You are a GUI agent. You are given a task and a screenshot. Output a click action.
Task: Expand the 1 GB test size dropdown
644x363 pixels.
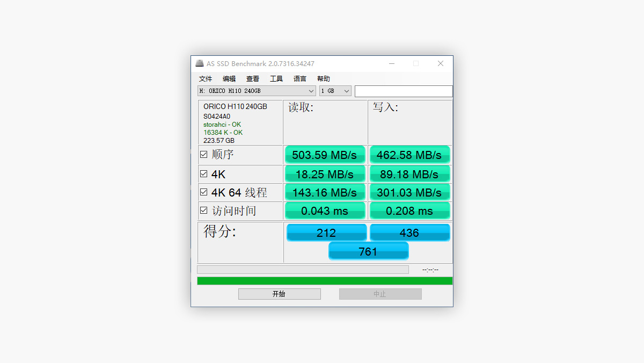point(335,91)
